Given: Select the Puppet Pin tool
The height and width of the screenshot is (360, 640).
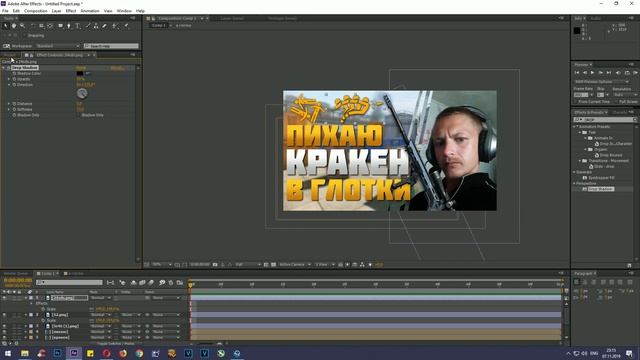Looking at the screenshot, I should click(127, 26).
